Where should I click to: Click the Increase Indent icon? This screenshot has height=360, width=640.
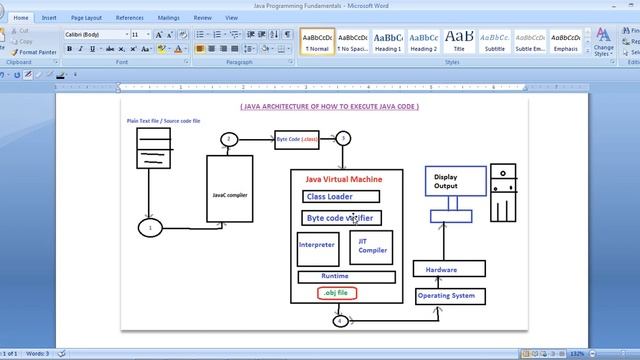(x=262, y=35)
